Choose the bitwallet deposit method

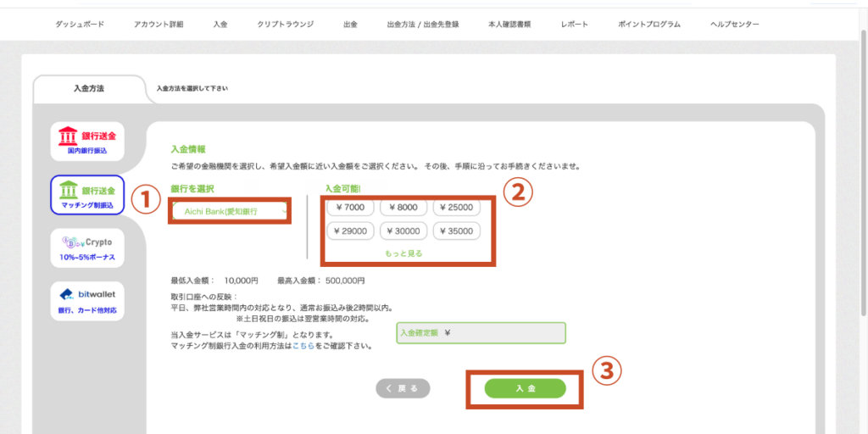[87, 301]
